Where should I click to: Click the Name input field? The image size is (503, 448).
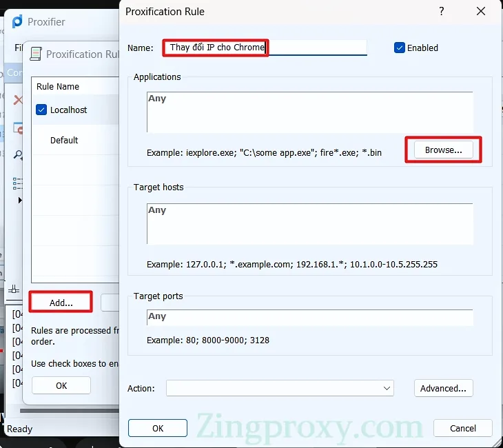click(x=265, y=48)
